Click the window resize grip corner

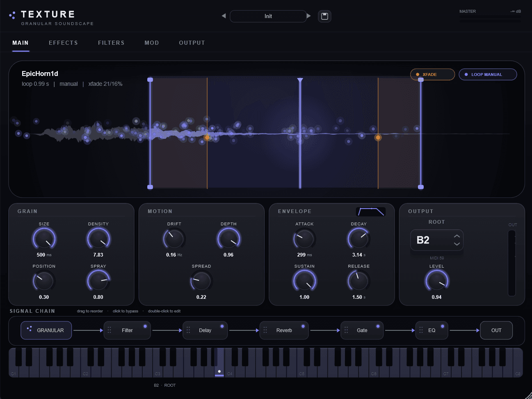tap(528, 395)
